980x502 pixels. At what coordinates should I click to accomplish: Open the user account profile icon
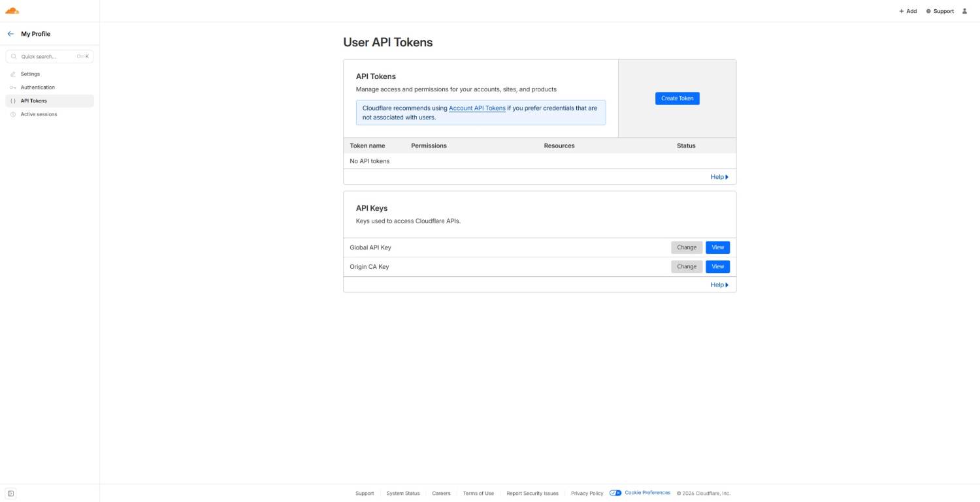coord(964,11)
